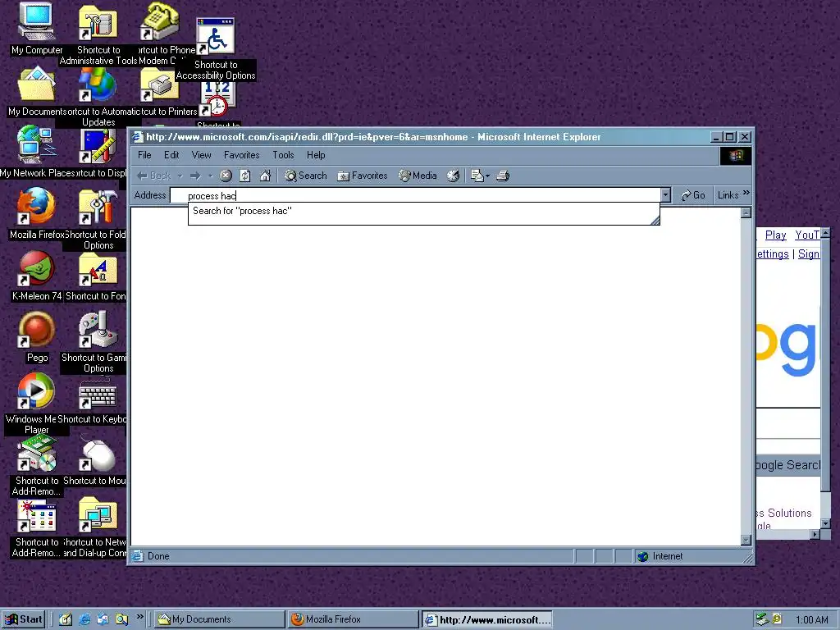Switch to My Documents taskbar button
Image resolution: width=840 pixels, height=630 pixels.
point(220,620)
